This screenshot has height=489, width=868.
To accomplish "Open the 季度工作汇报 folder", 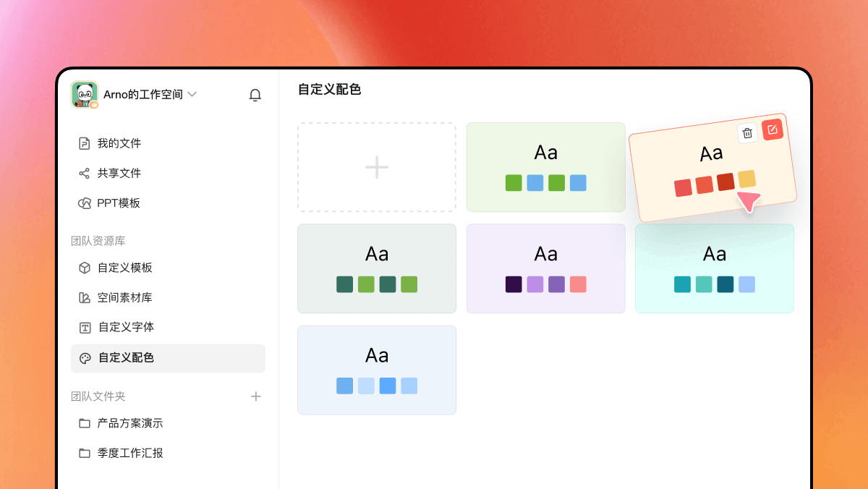I will 130,453.
